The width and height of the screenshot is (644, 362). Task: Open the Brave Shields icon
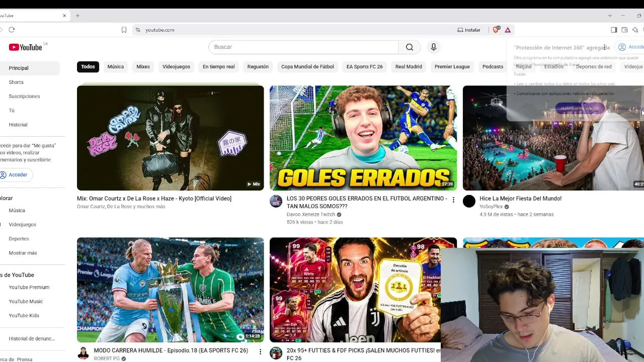pos(496,30)
